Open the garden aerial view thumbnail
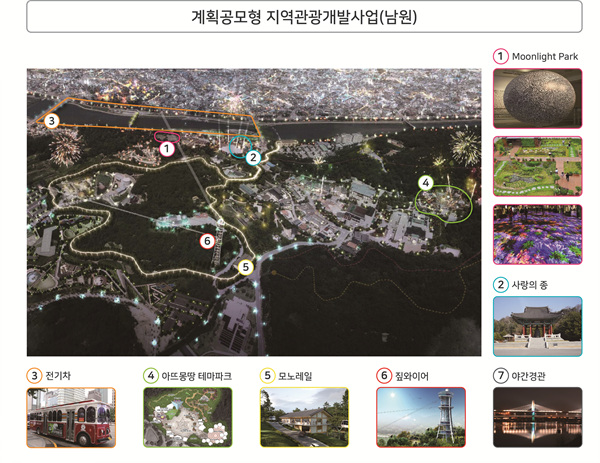 (x=537, y=165)
